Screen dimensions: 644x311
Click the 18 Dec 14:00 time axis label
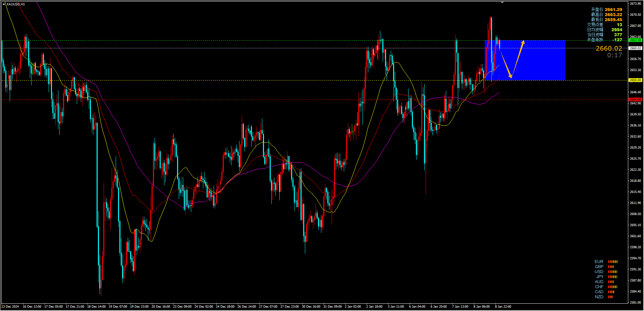tap(96, 307)
